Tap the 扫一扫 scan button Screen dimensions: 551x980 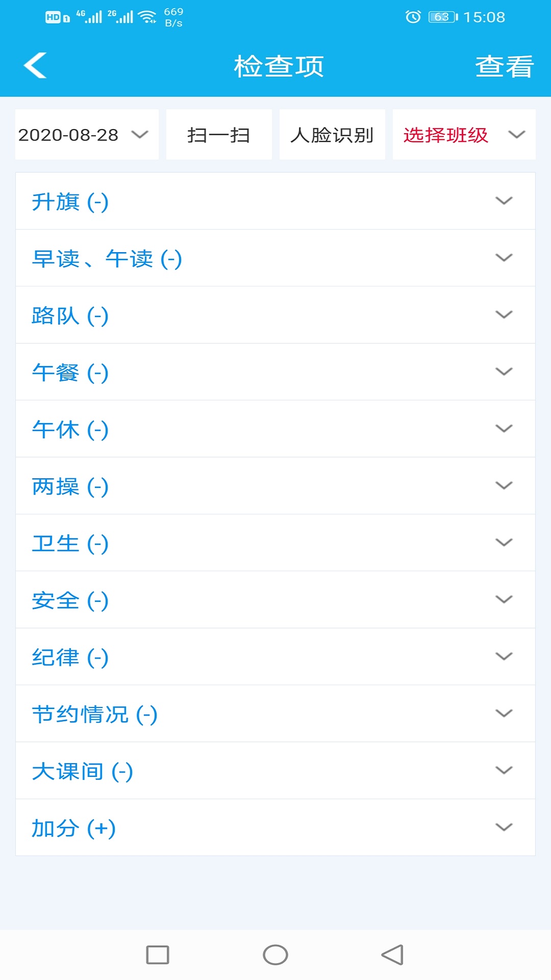point(219,135)
